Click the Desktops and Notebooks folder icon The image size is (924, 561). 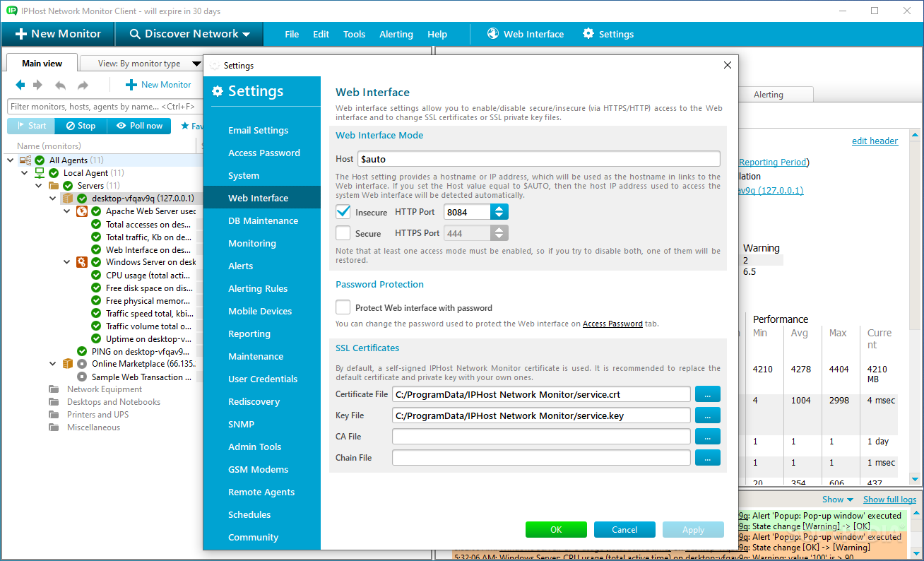coord(54,402)
